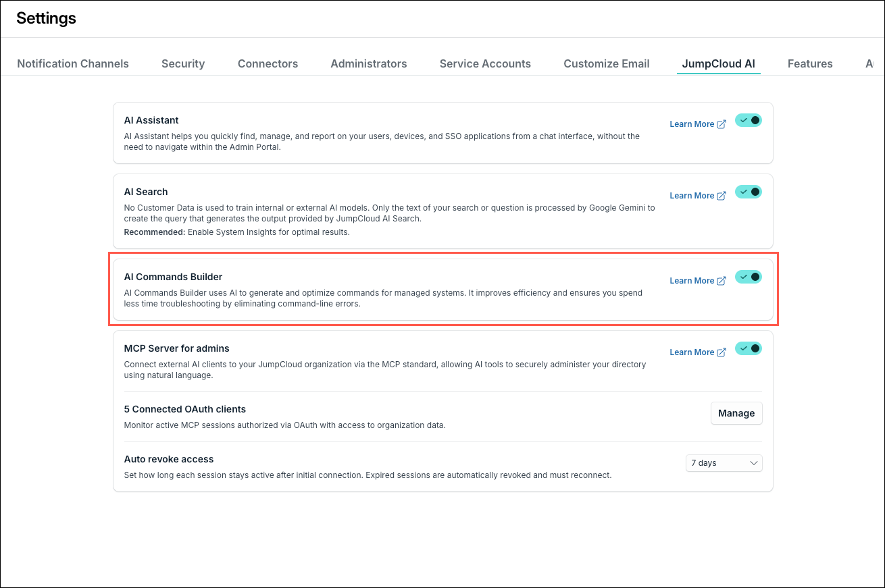Open the AI Commands Builder Learn More link
885x588 pixels.
692,281
